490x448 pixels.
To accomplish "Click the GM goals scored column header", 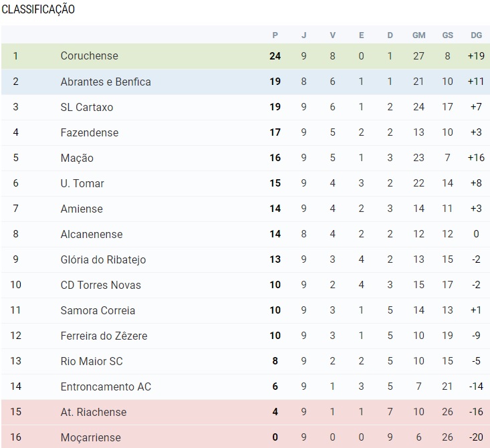I will pos(418,35).
